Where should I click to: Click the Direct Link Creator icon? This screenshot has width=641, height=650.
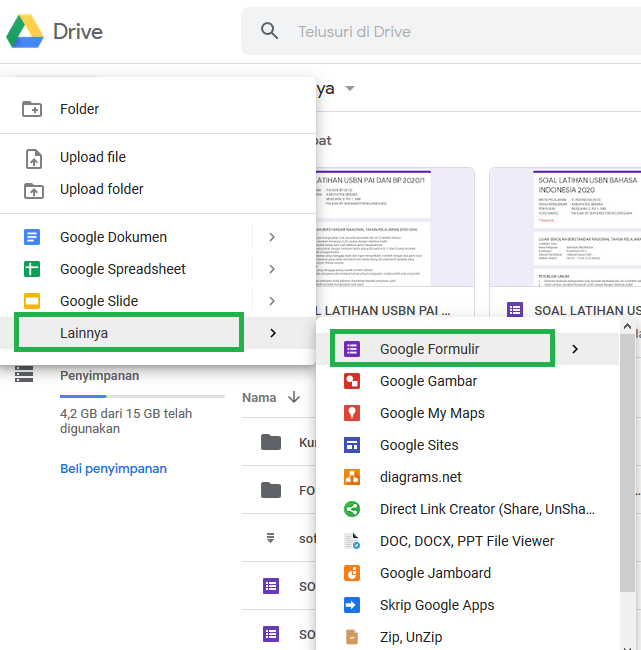pyautogui.click(x=352, y=509)
